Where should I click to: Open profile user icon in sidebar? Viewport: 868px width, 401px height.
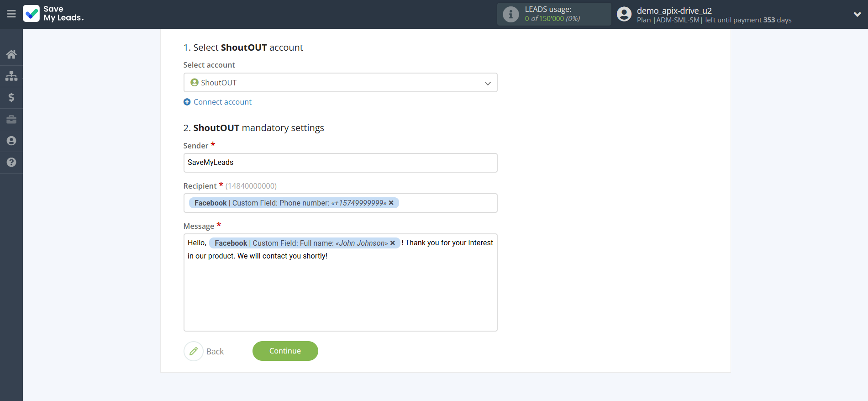pos(11,141)
